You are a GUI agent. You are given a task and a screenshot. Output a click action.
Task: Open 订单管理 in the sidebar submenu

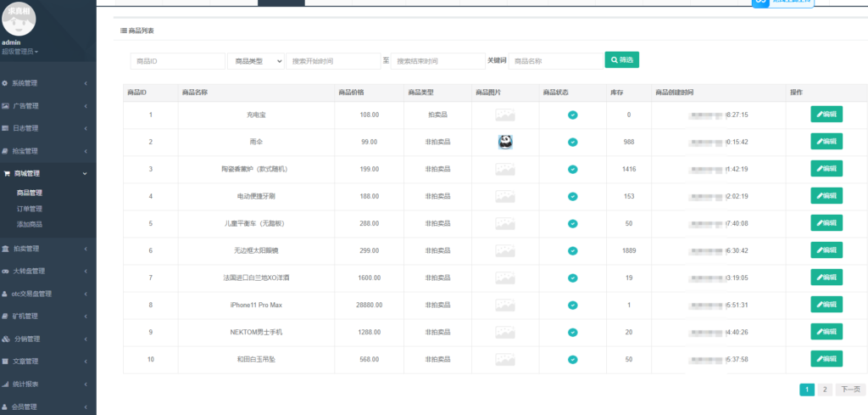[30, 209]
